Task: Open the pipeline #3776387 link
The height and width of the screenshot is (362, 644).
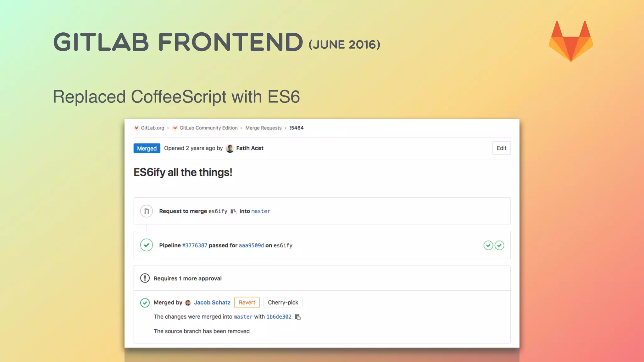Action: 194,245
